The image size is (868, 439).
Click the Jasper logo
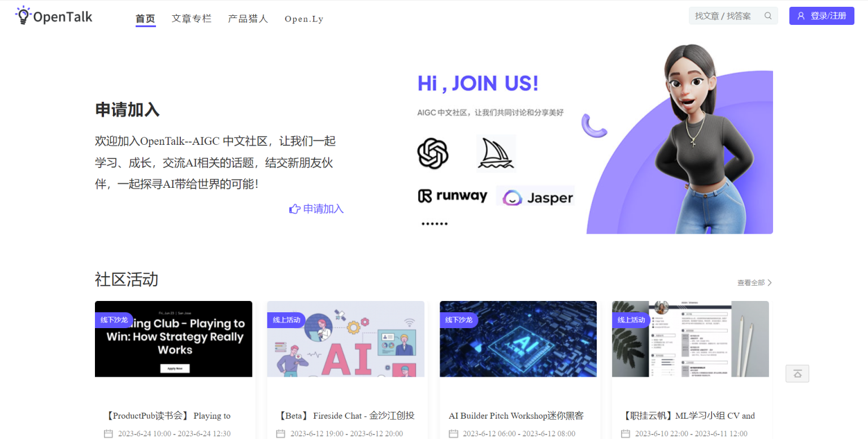pyautogui.click(x=535, y=197)
